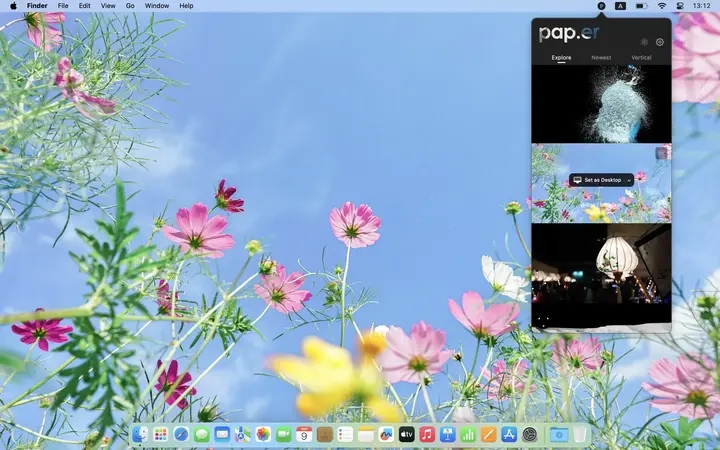The image size is (720, 450).
Task: Switch to the Vertical tab
Action: pos(641,58)
